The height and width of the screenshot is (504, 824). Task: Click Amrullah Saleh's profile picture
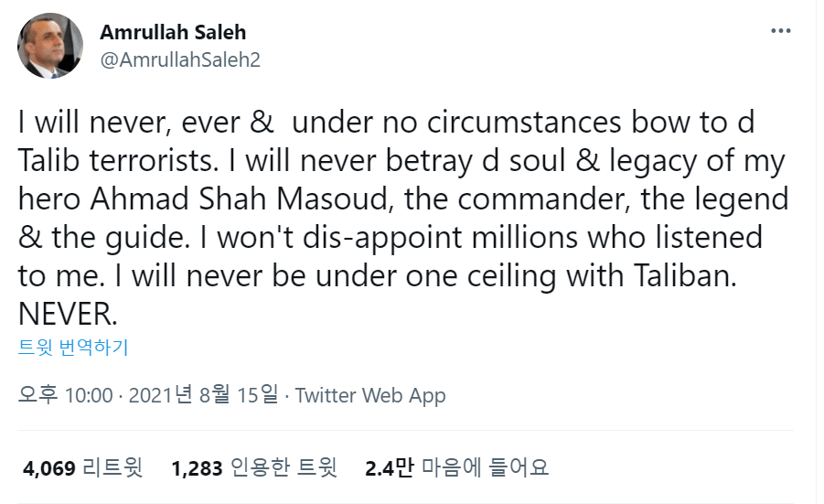pos(50,47)
